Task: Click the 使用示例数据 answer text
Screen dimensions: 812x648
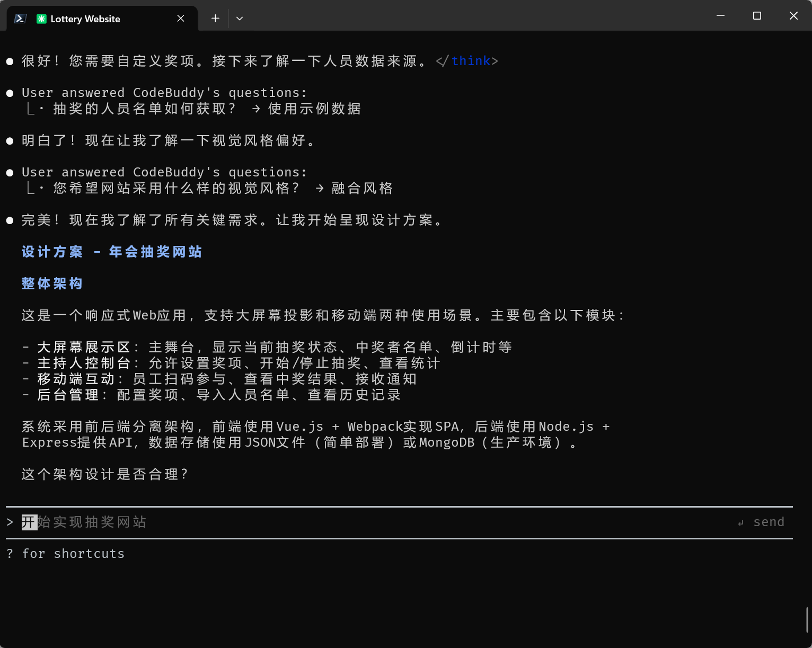Action: tap(314, 109)
